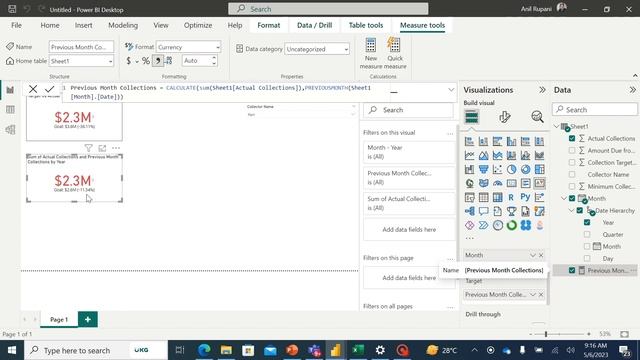Open the Format dropdown showing Currency
The height and width of the screenshot is (360, 640).
coord(189,47)
